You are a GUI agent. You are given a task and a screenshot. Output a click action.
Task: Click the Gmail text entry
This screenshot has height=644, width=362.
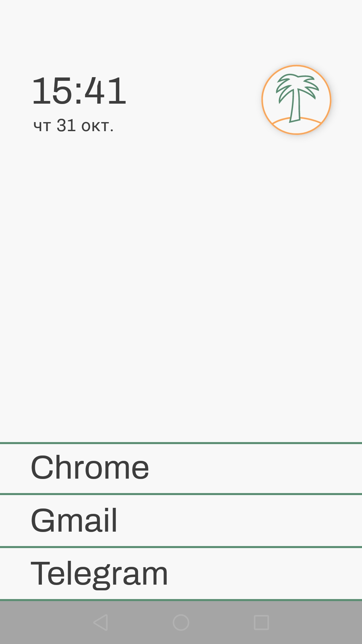tap(74, 521)
